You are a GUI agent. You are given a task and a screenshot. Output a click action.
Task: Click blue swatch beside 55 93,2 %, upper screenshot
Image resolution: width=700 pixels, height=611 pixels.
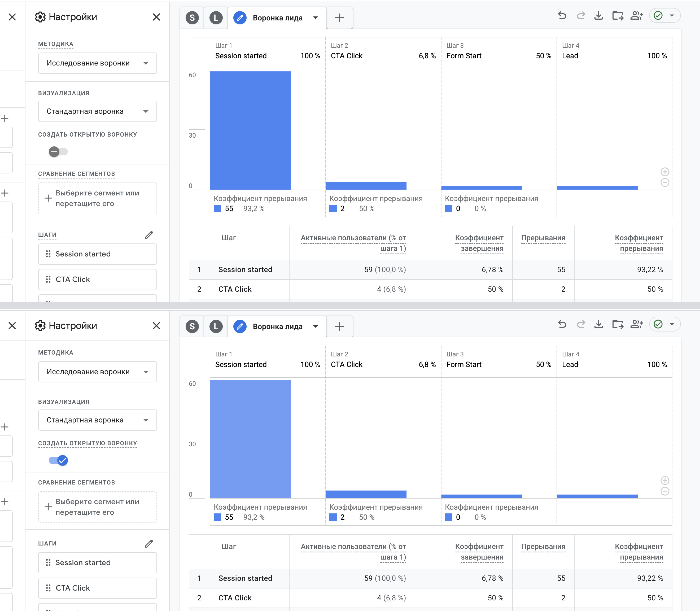pyautogui.click(x=217, y=209)
